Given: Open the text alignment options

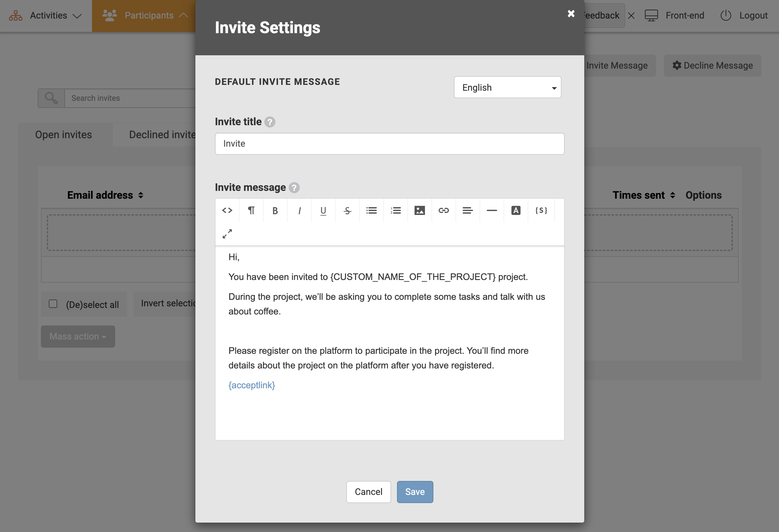Looking at the screenshot, I should coord(468,210).
